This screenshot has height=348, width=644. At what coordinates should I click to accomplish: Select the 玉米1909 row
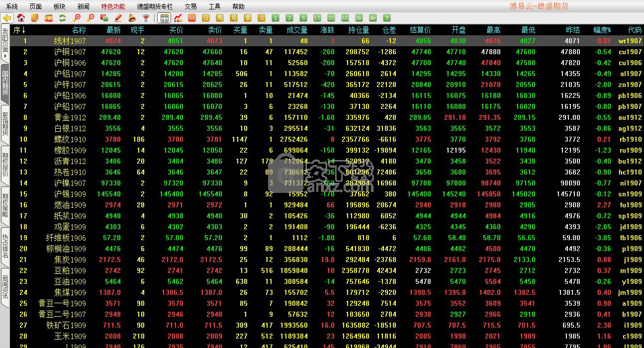(x=327, y=336)
